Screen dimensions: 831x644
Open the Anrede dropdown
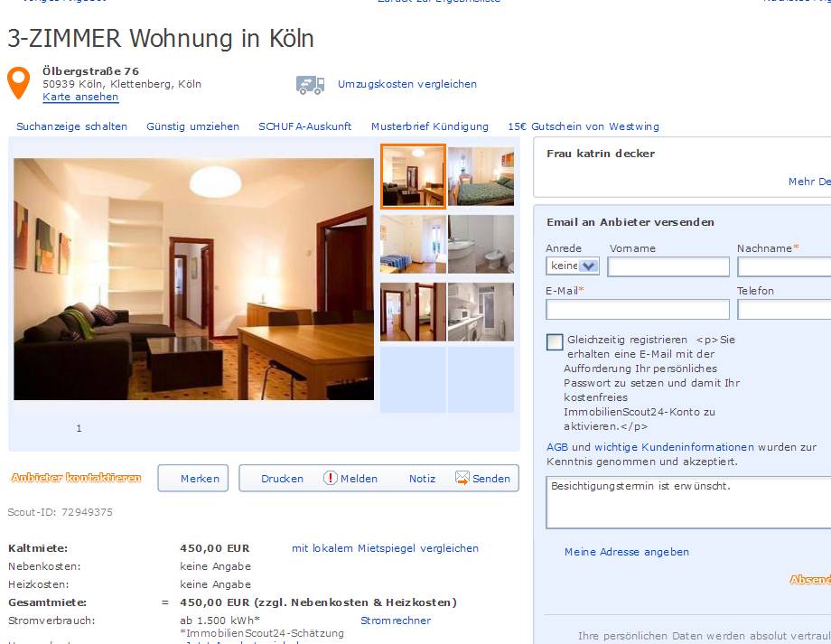coord(573,266)
